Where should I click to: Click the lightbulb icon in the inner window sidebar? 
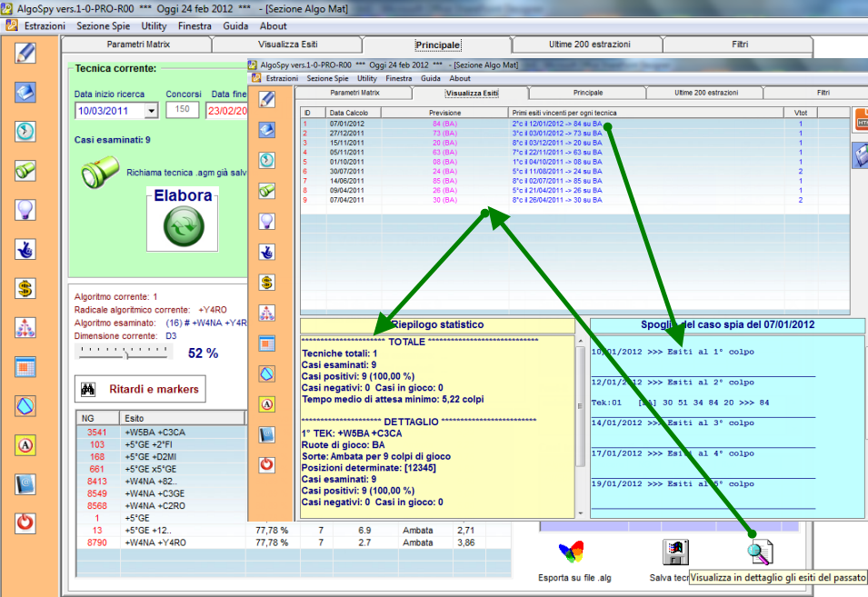pyautogui.click(x=267, y=222)
